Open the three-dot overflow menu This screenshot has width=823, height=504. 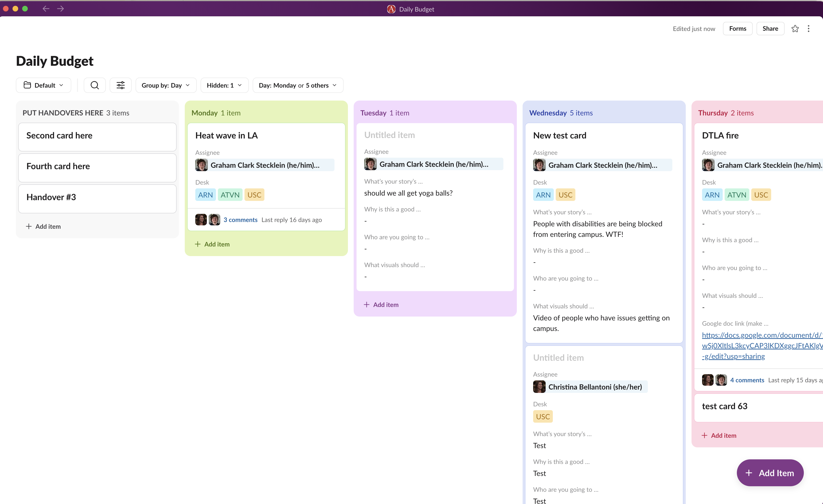coord(809,28)
